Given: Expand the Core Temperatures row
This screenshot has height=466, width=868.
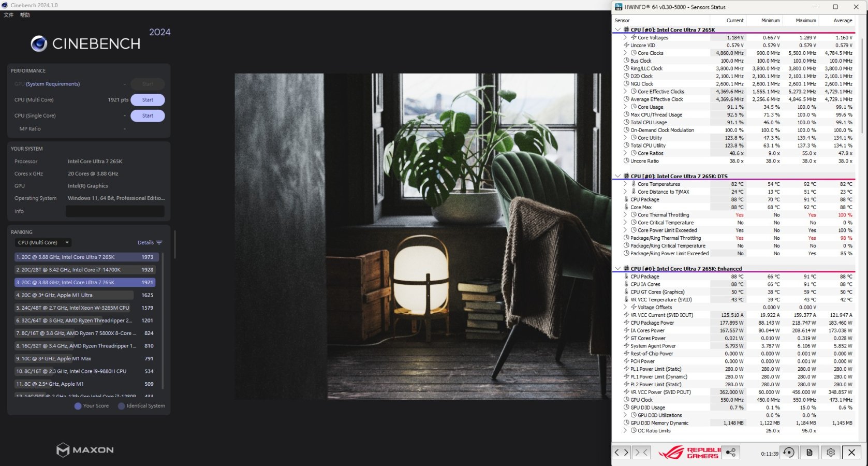Looking at the screenshot, I should coord(625,184).
